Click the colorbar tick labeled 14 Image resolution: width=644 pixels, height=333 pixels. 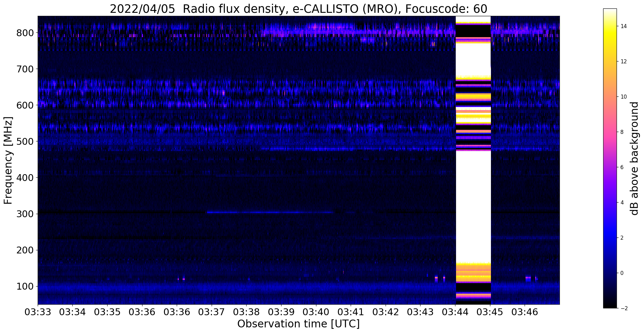coord(624,26)
